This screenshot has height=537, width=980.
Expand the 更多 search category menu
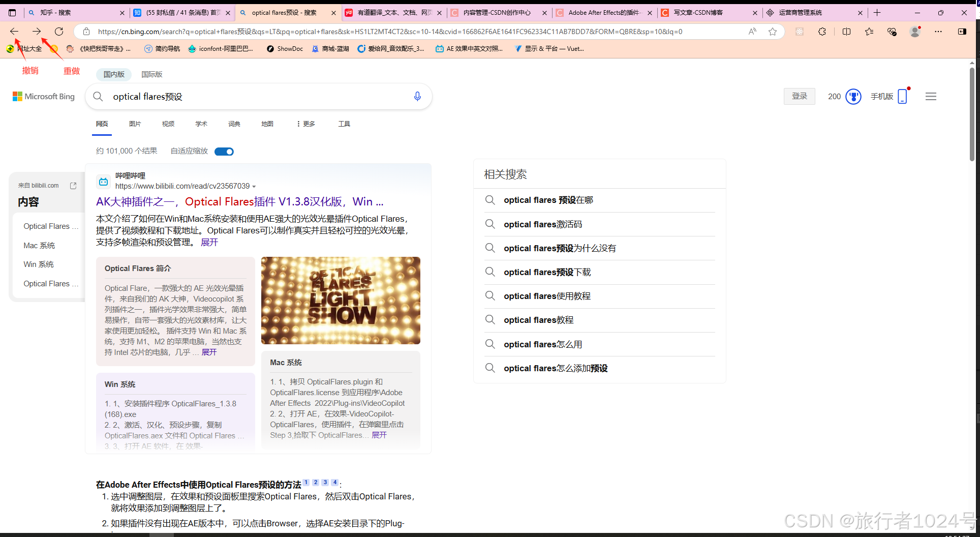(306, 124)
